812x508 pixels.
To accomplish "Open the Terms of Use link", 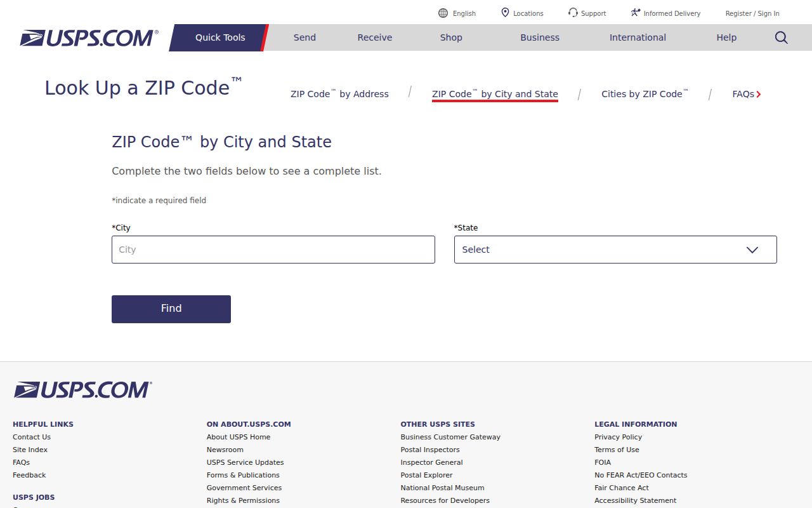I will click(617, 450).
